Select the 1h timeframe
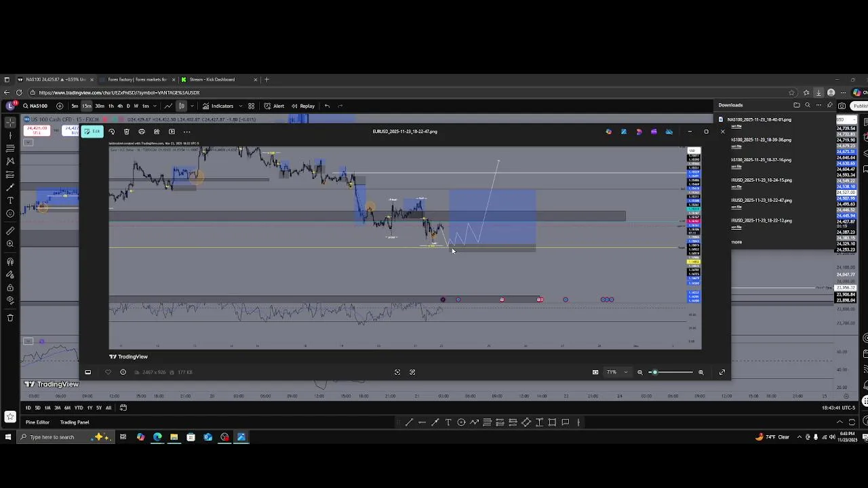 (x=111, y=106)
